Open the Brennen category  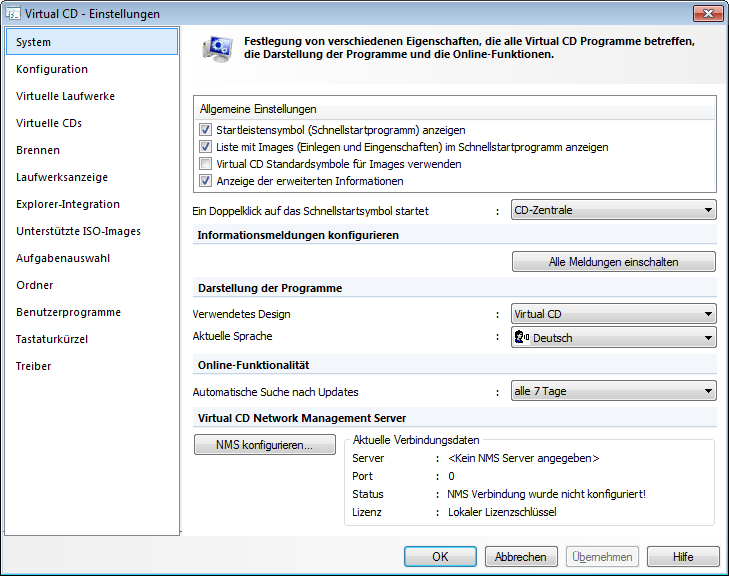[x=92, y=150]
